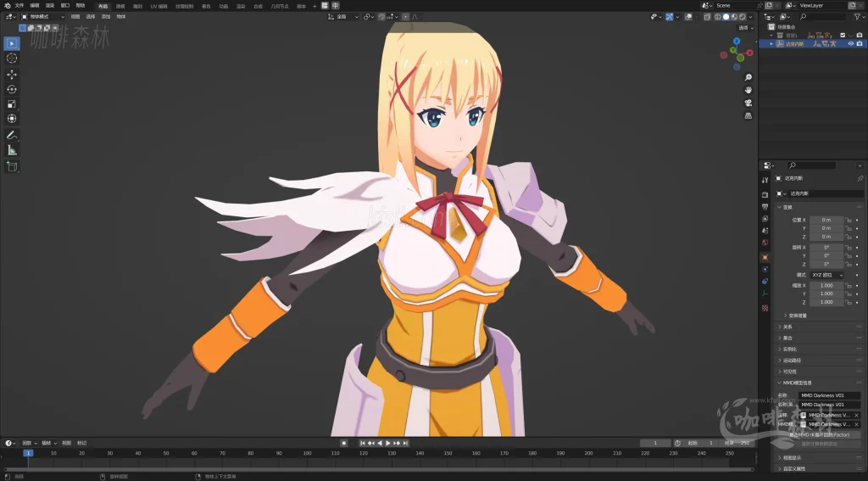Toggle viewport gizmos display
The height and width of the screenshot is (481, 868).
click(670, 17)
